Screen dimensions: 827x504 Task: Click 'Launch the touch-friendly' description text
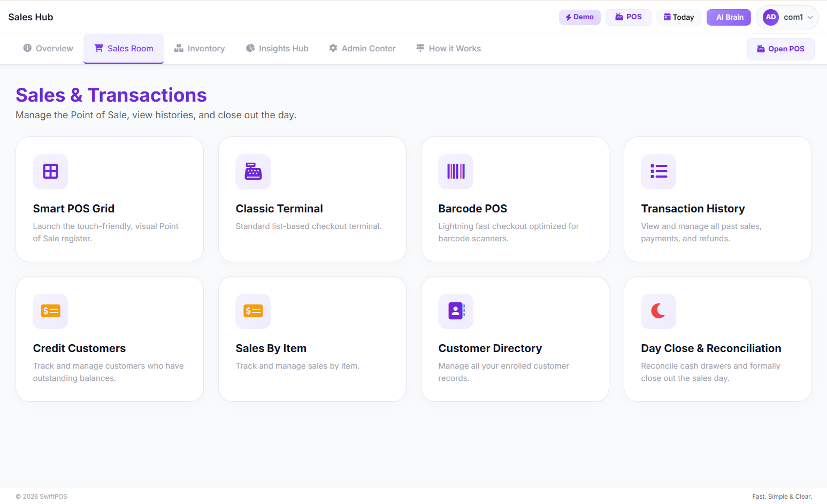[106, 232]
